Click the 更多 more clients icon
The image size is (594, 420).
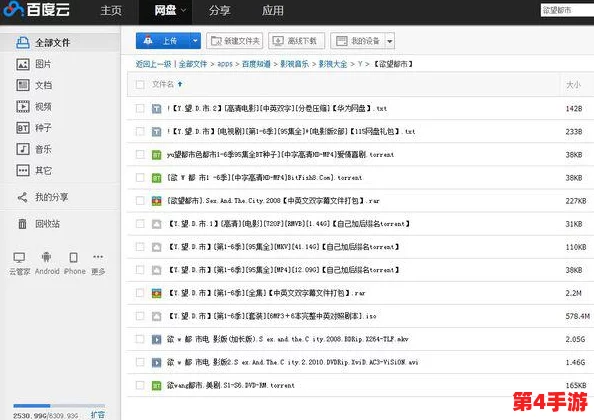(98, 257)
